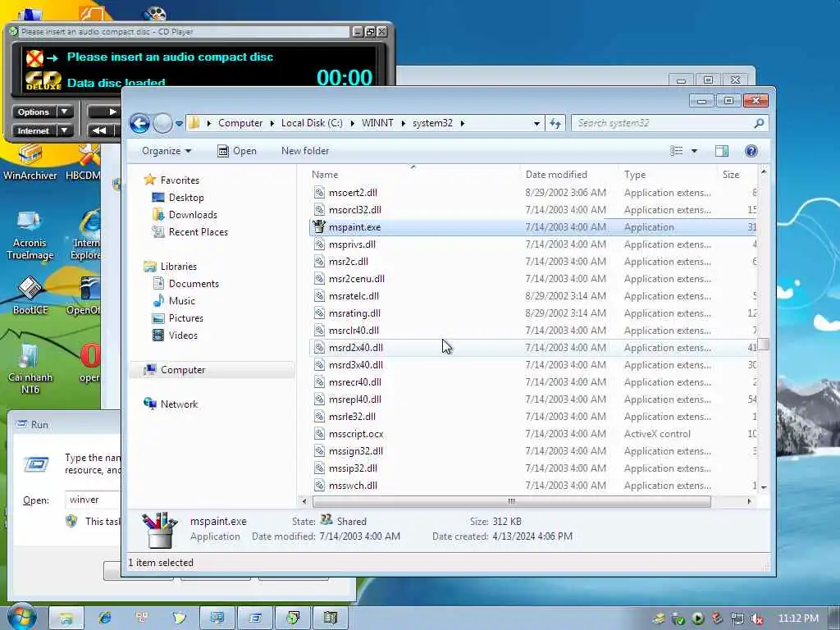Open the WinArchiver desktop shortcut
The width and height of the screenshot is (840, 630).
(30, 163)
